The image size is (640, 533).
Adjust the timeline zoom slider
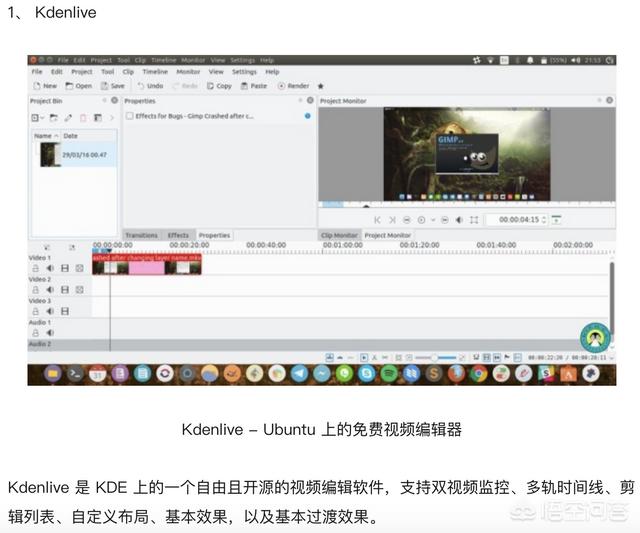click(435, 358)
